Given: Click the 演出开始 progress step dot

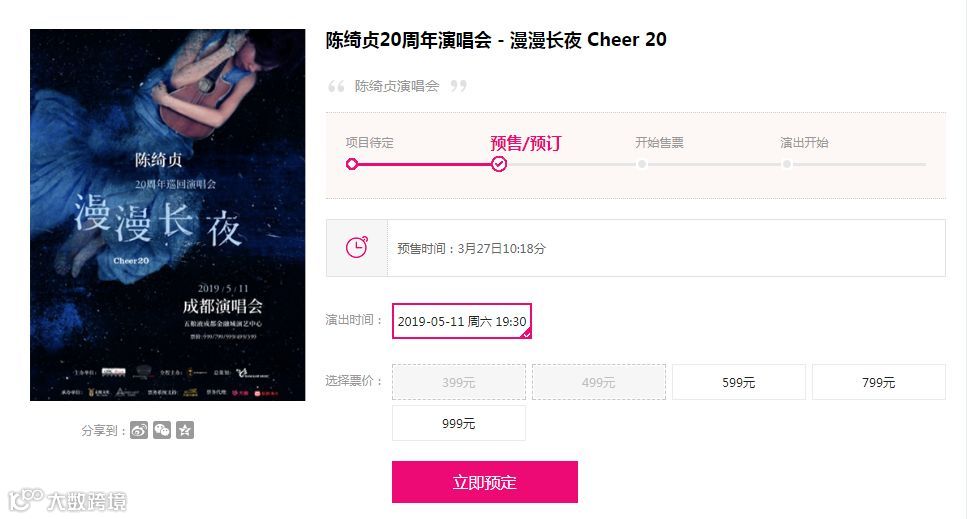Looking at the screenshot, I should tap(787, 164).
